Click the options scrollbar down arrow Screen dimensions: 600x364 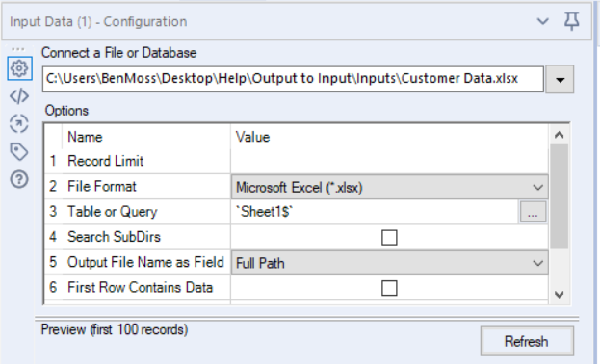tap(559, 294)
